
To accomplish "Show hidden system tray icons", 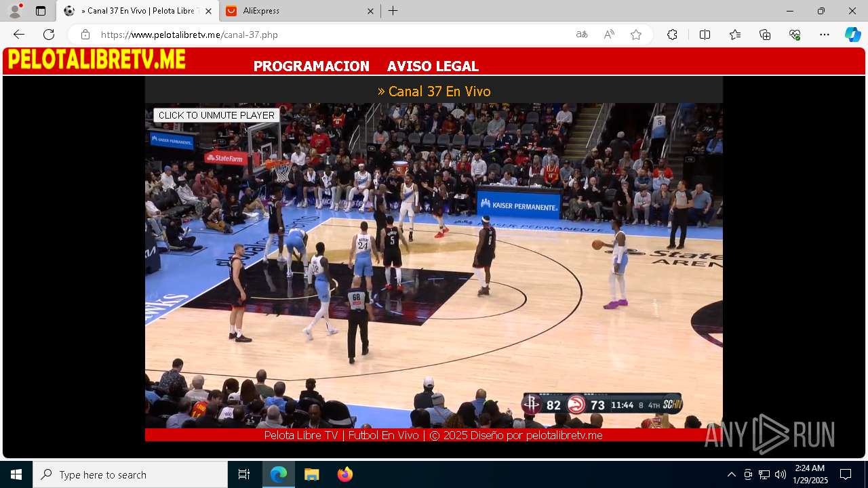I will point(731,474).
